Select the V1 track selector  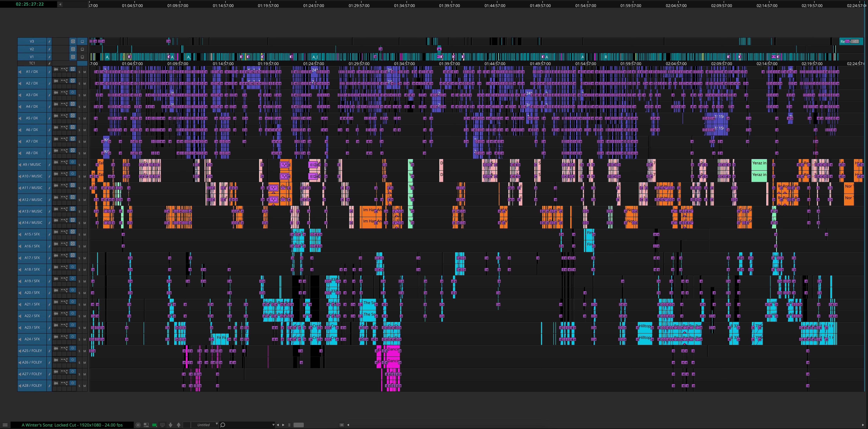tap(32, 57)
